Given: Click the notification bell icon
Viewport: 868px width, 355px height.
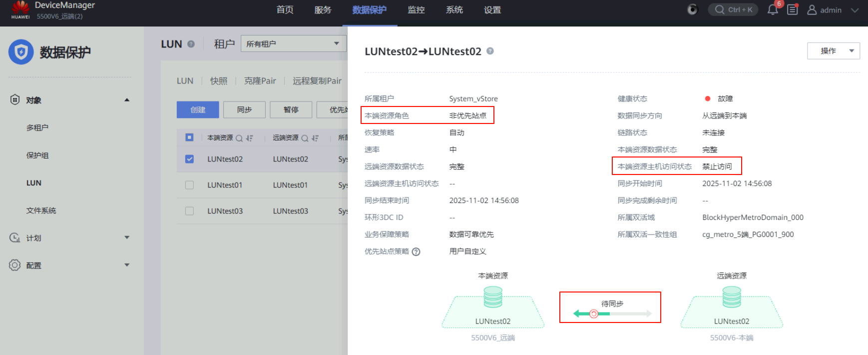Looking at the screenshot, I should [773, 10].
